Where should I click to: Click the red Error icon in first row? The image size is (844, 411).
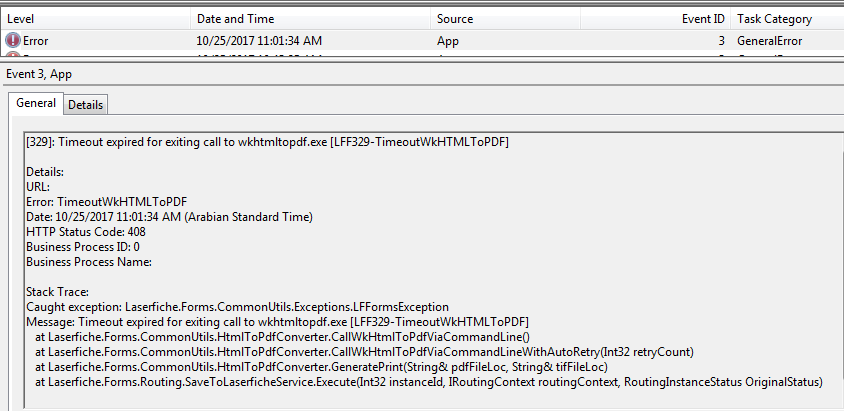click(x=13, y=41)
